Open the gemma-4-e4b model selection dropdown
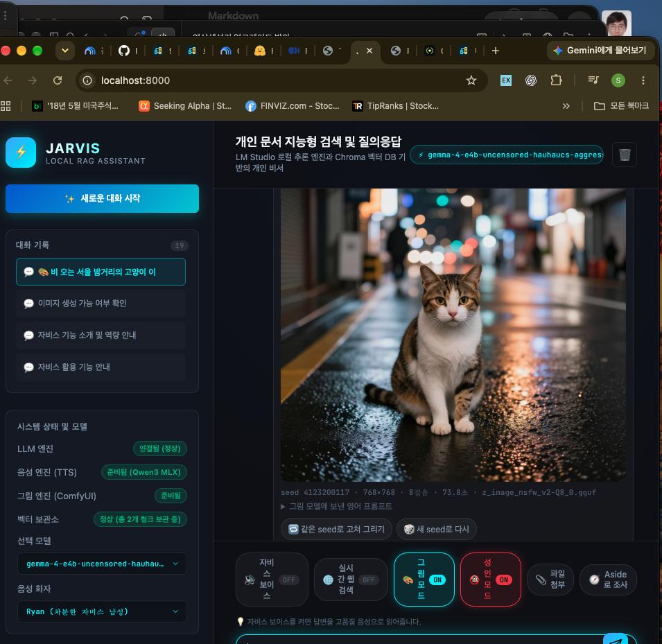 (x=102, y=564)
